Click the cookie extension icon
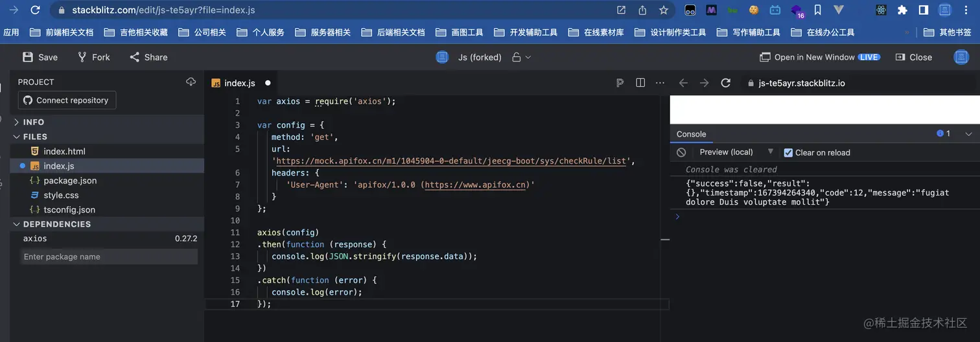The height and width of the screenshot is (342, 980). [754, 10]
